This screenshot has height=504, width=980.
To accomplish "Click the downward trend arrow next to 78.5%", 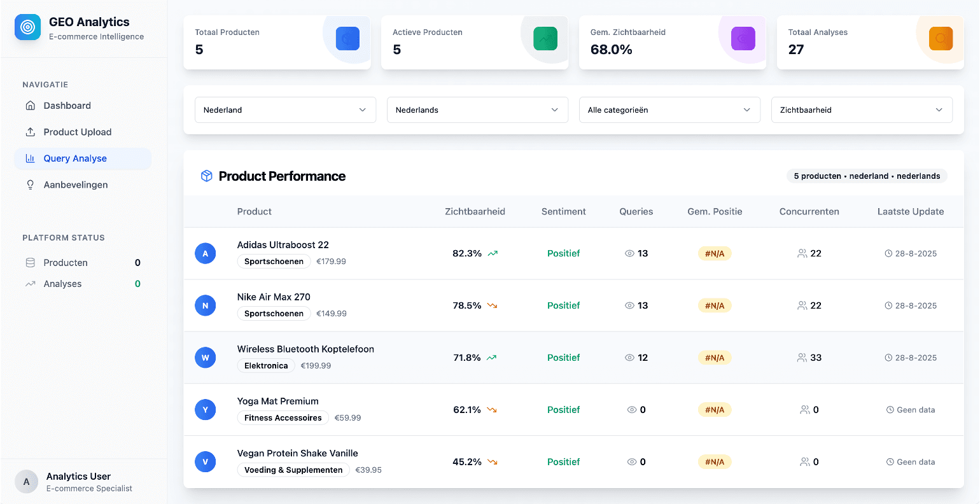I will point(492,305).
